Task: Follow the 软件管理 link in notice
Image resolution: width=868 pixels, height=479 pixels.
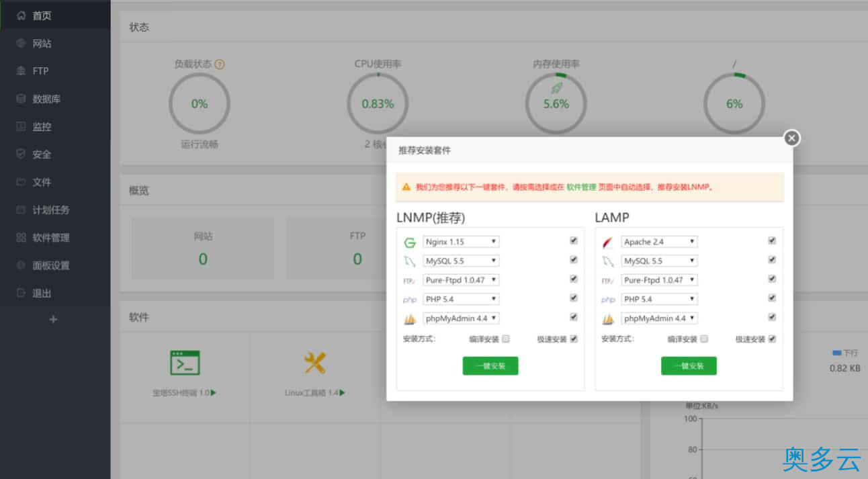Action: tap(581, 187)
